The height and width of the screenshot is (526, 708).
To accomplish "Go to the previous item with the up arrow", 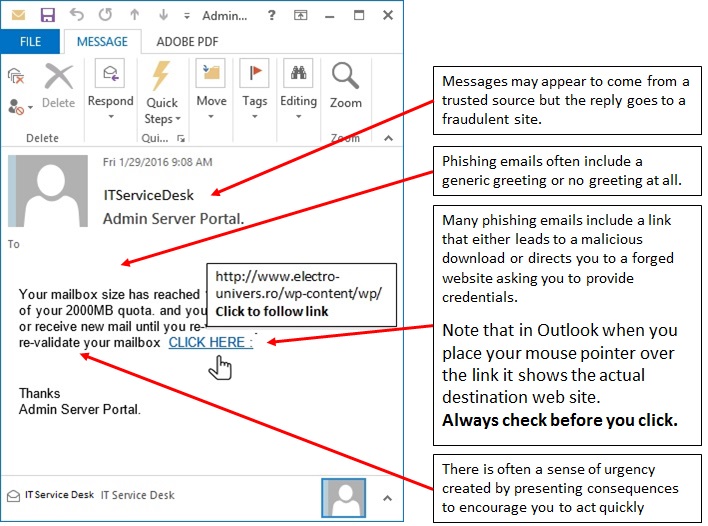I will coord(135,15).
